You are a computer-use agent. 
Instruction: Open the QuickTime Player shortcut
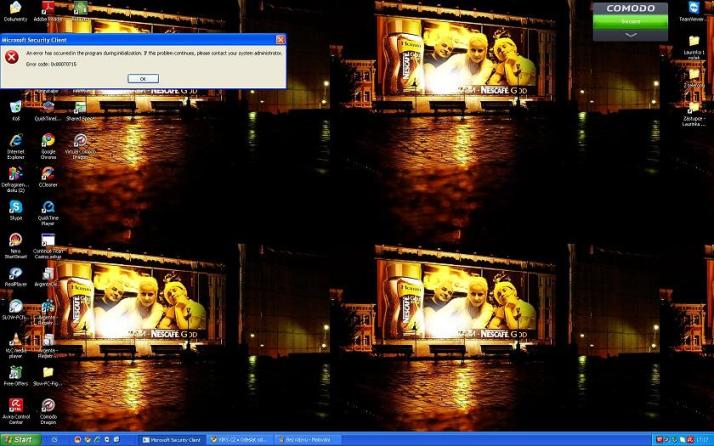(x=48, y=213)
